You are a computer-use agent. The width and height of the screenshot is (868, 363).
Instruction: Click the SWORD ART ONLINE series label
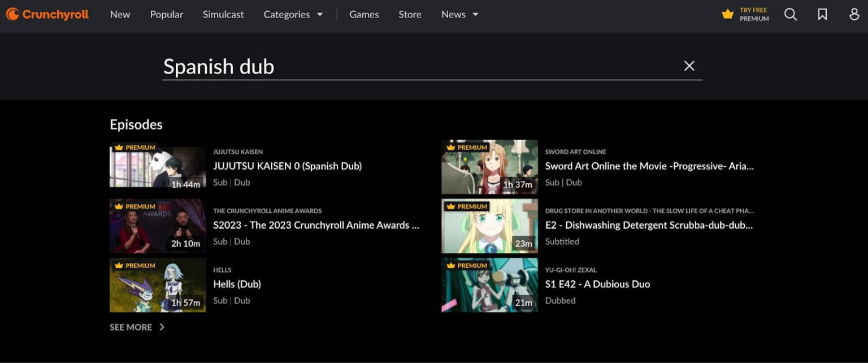pos(575,152)
